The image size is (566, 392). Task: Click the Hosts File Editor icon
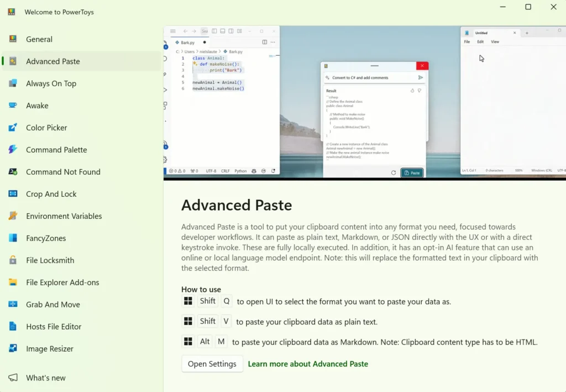pyautogui.click(x=13, y=326)
